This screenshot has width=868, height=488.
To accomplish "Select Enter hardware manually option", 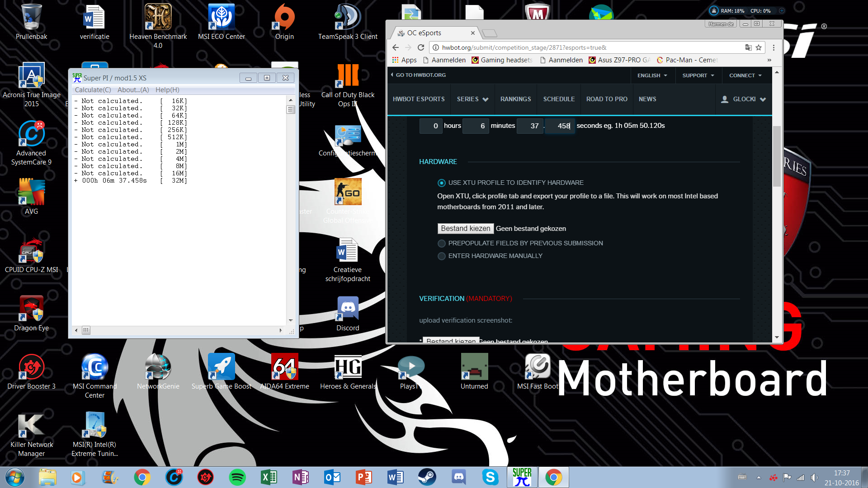I will [x=441, y=256].
